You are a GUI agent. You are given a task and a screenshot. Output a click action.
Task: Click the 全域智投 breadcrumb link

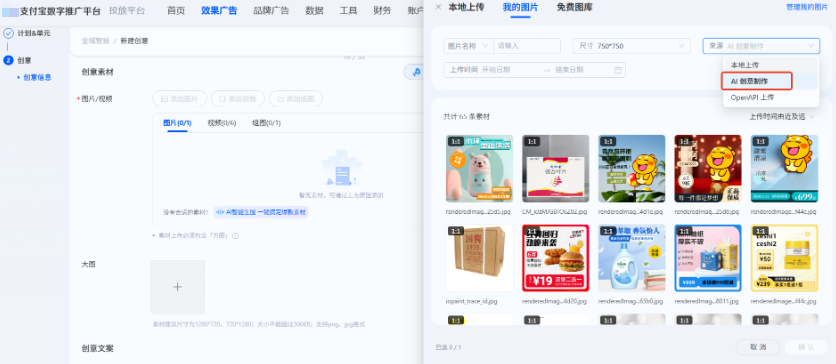(95, 41)
